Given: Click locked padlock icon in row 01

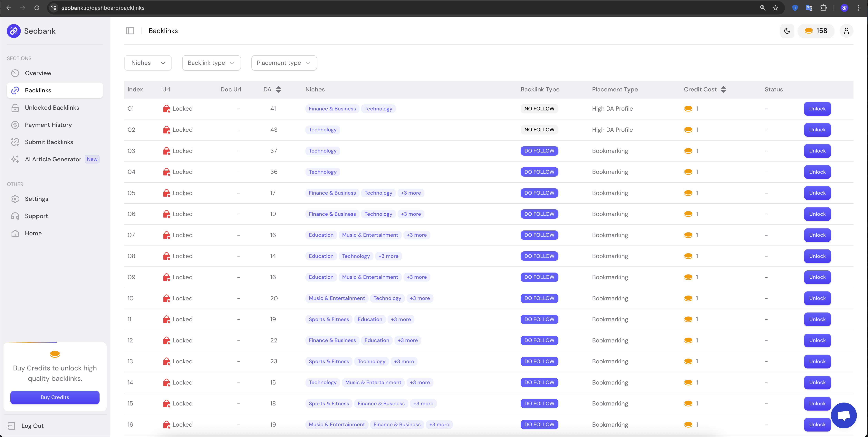Looking at the screenshot, I should [167, 109].
